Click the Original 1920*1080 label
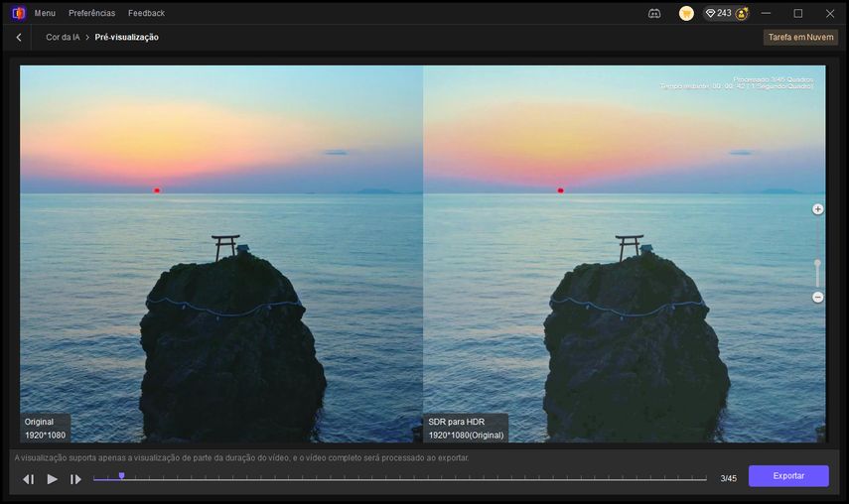Image resolution: width=849 pixels, height=504 pixels. coord(45,429)
